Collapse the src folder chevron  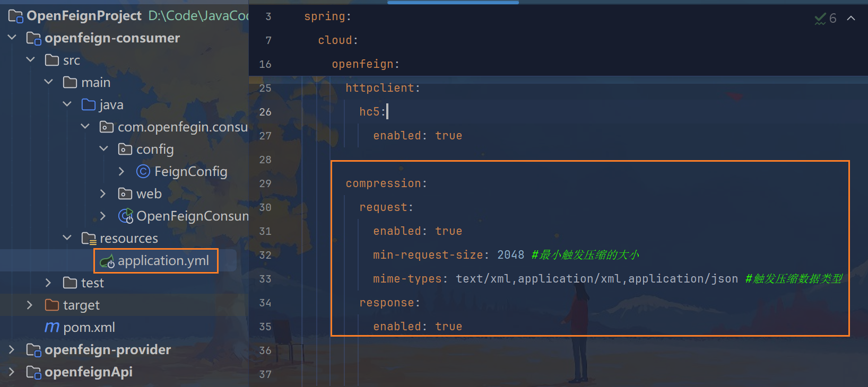(x=31, y=60)
